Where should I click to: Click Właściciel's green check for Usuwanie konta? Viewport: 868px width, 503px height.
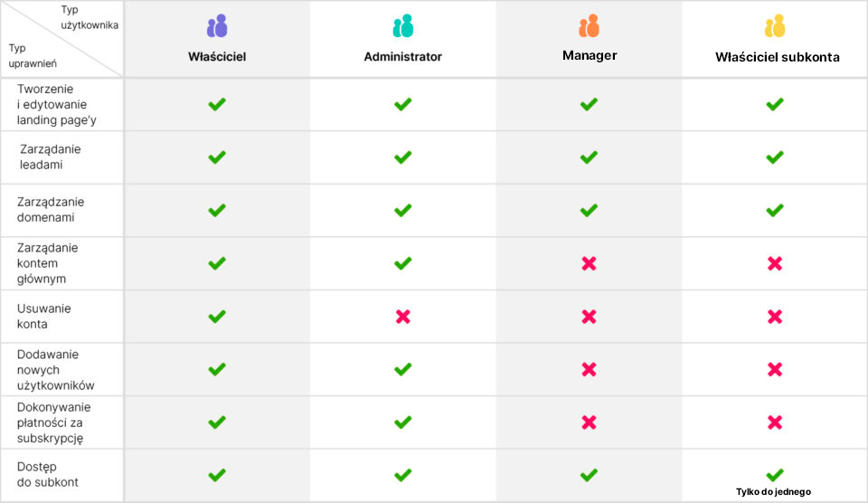[x=217, y=317]
